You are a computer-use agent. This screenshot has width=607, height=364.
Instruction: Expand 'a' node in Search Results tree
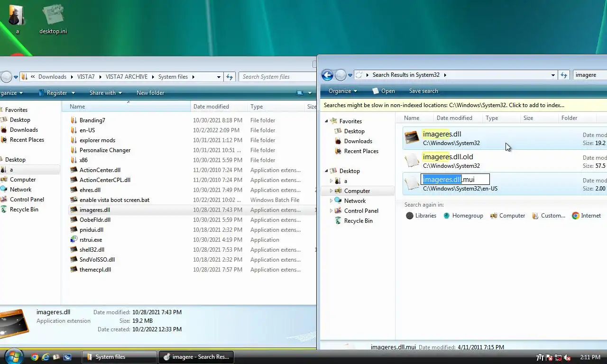[331, 181]
